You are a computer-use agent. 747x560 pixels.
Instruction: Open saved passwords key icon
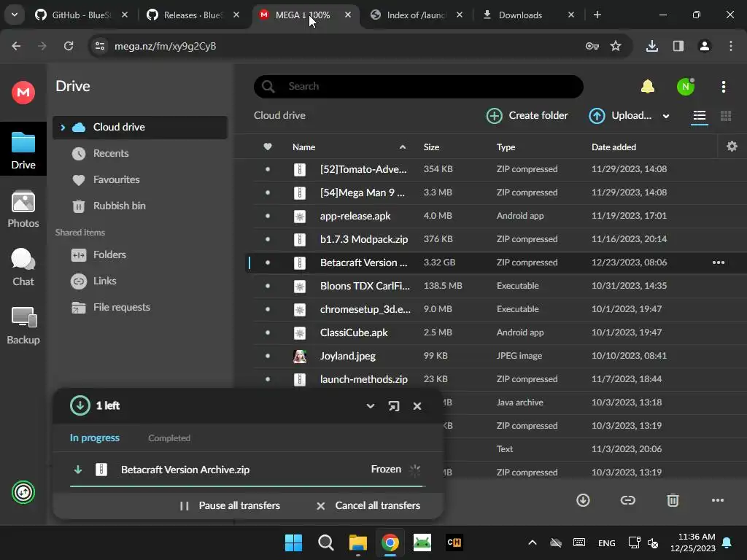[x=592, y=46]
